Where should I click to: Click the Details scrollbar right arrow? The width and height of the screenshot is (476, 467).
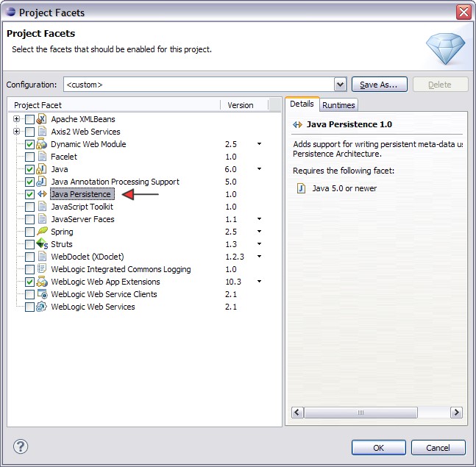click(x=456, y=413)
